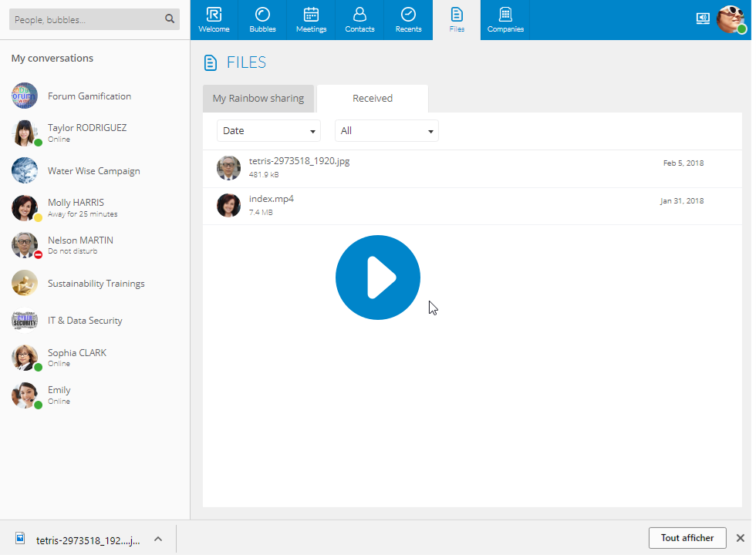This screenshot has height=555, width=756.
Task: Open the Companies section
Action: [505, 20]
